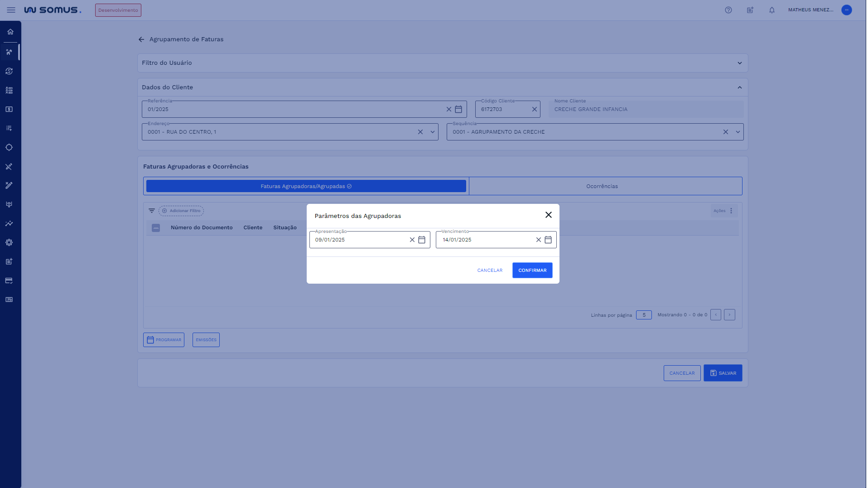Image resolution: width=868 pixels, height=488 pixels.
Task: Click the notifications bell icon
Action: [x=772, y=10]
